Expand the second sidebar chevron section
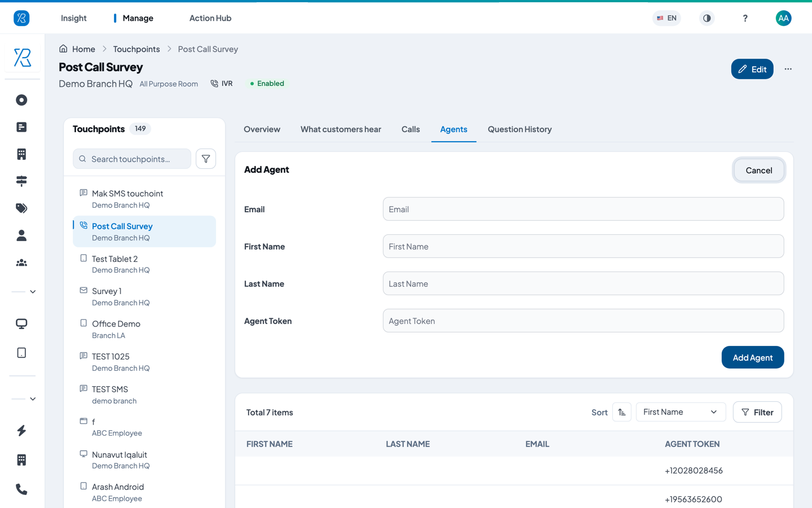812x508 pixels. [33, 399]
